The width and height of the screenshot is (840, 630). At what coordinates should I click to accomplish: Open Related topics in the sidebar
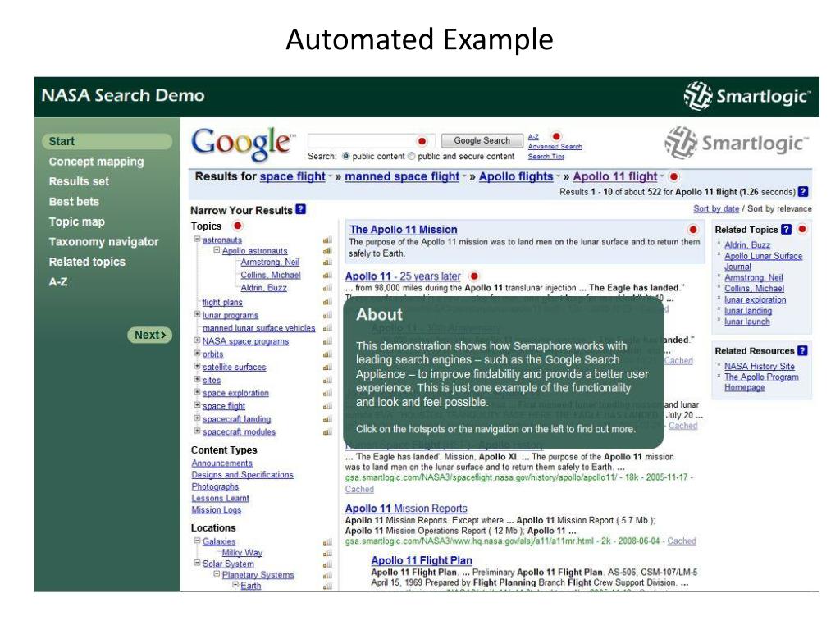coord(87,262)
